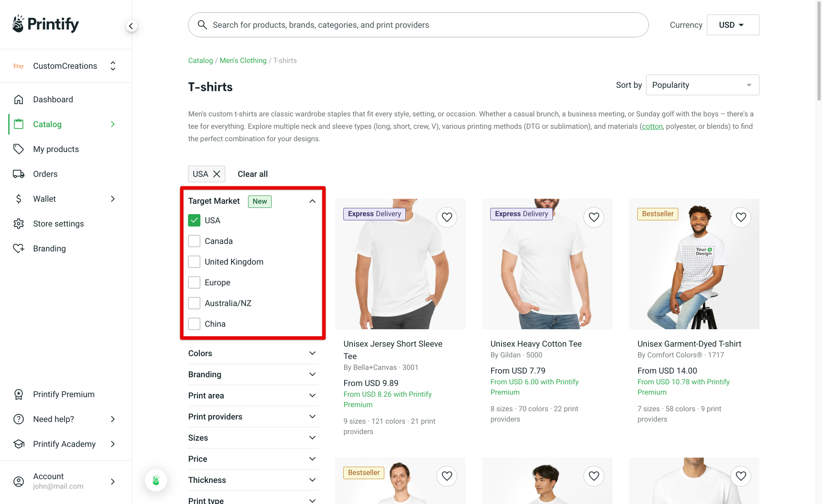Screen dimensions: 822x504
Task: Favorite the Unisex Heavy Cotton Tee
Action: pyautogui.click(x=593, y=217)
